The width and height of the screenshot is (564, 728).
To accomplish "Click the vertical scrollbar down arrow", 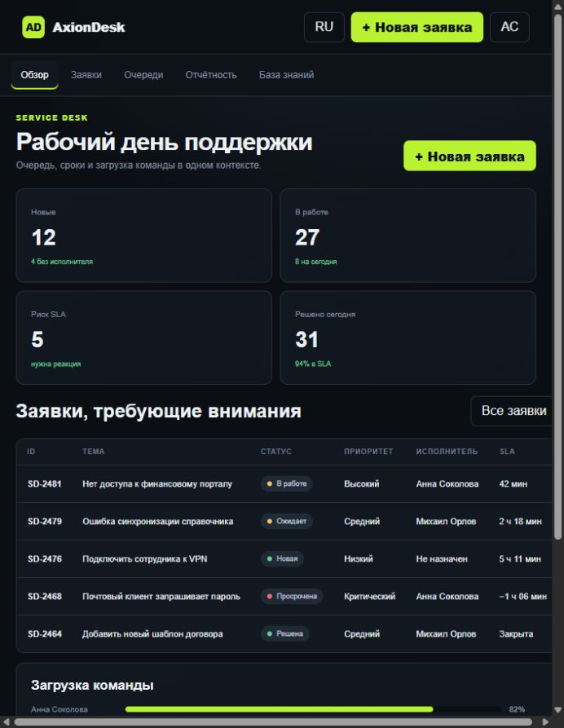I will 558,710.
